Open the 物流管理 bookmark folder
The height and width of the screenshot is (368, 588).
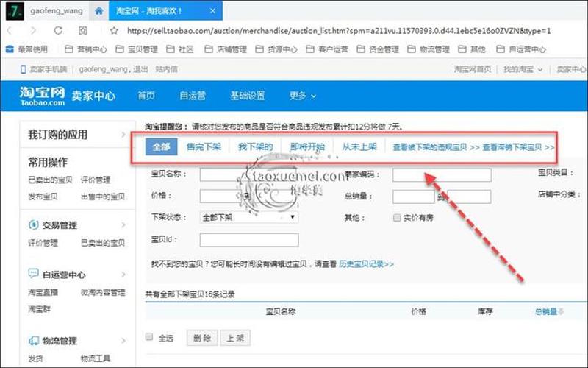point(429,49)
